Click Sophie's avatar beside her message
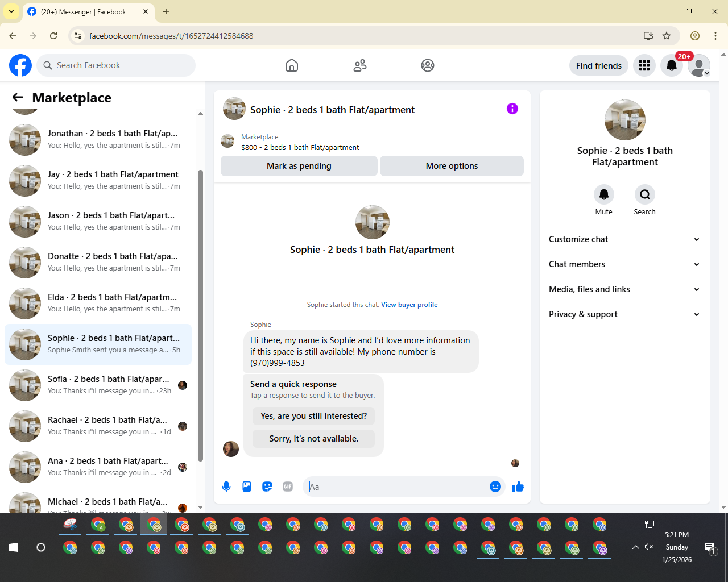728x582 pixels. pos(231,448)
